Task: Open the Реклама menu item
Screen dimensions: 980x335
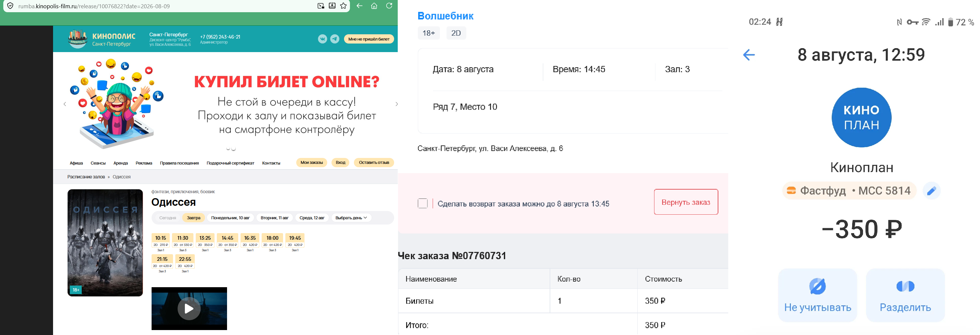Action: (144, 163)
